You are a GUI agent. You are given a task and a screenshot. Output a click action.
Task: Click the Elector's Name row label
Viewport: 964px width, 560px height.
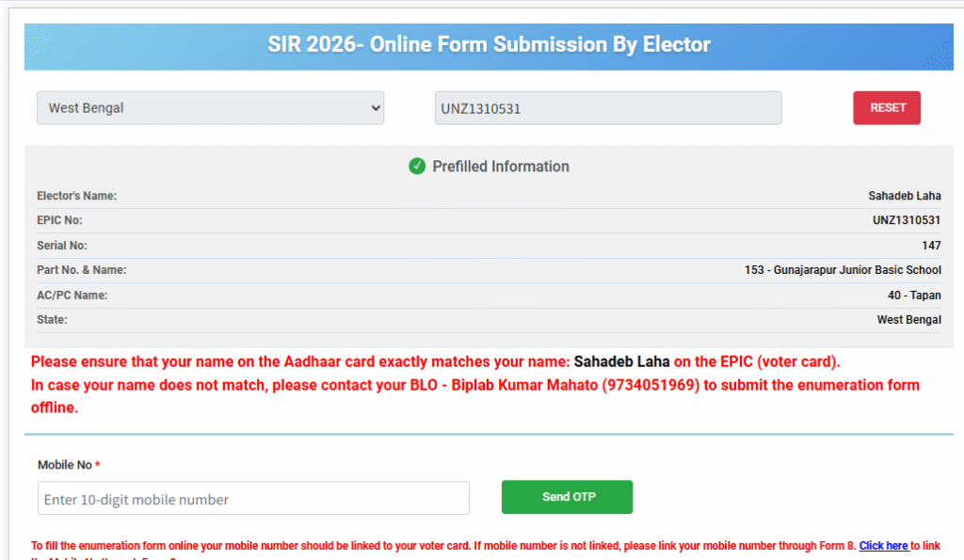(76, 196)
